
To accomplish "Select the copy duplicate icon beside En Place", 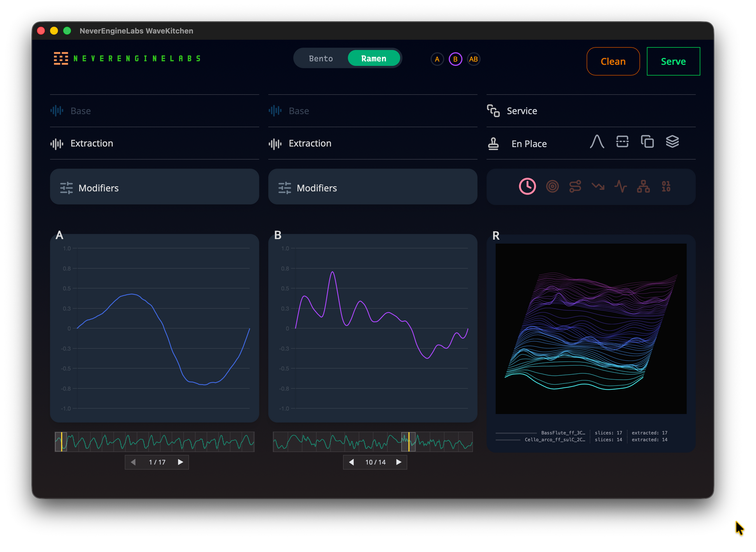I will pos(647,142).
